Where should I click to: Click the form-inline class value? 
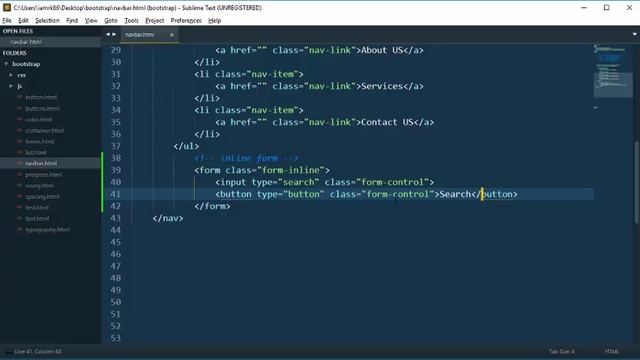291,170
